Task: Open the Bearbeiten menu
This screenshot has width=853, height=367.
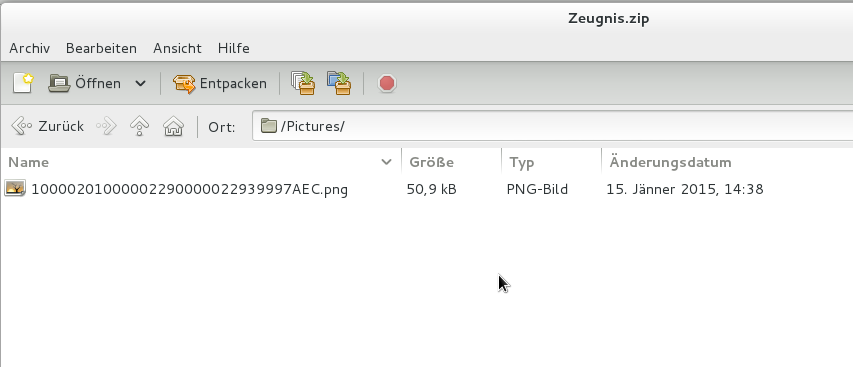Action: 101,48
